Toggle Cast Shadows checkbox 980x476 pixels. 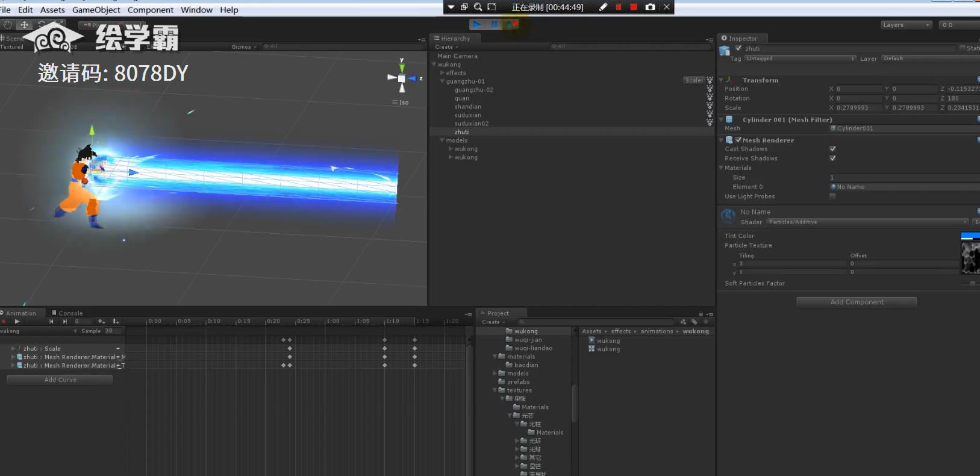[x=832, y=149]
